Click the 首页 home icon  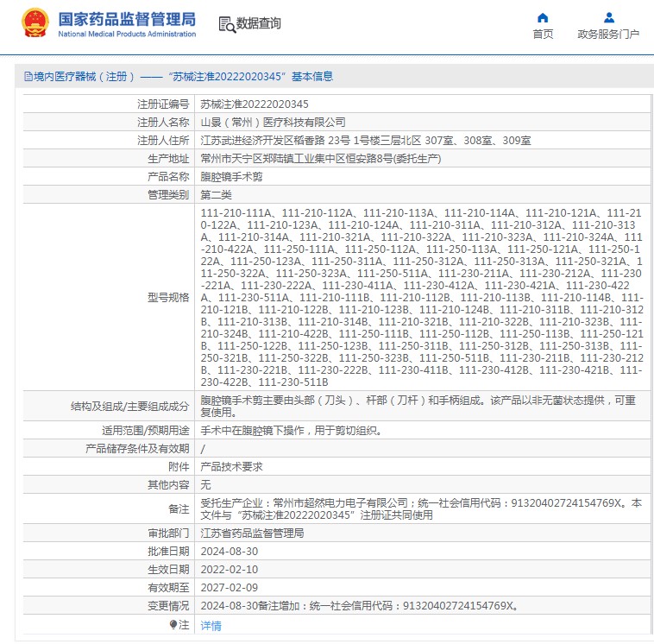543,17
